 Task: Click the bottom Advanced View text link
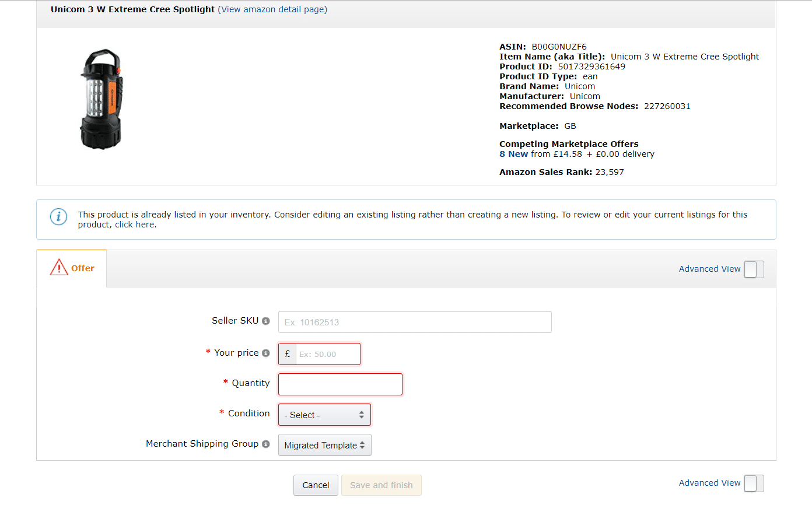tap(709, 483)
